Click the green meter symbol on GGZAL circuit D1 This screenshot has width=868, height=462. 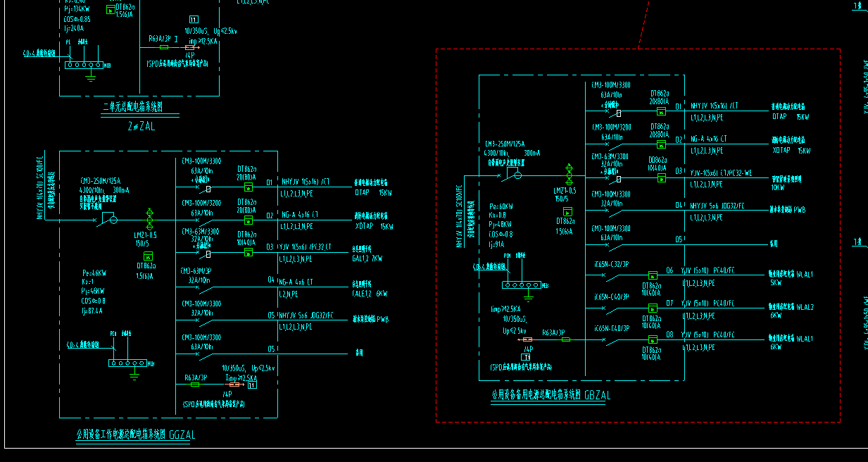click(249, 187)
